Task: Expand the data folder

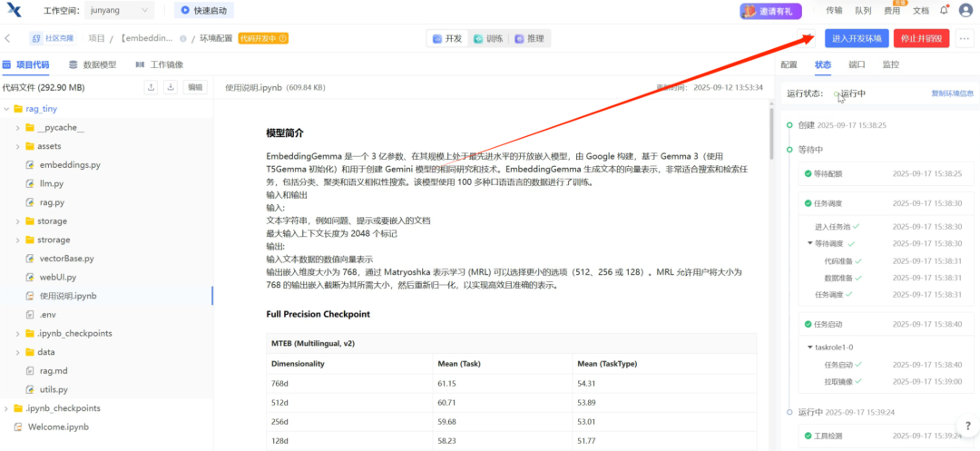Action: pyautogui.click(x=17, y=352)
